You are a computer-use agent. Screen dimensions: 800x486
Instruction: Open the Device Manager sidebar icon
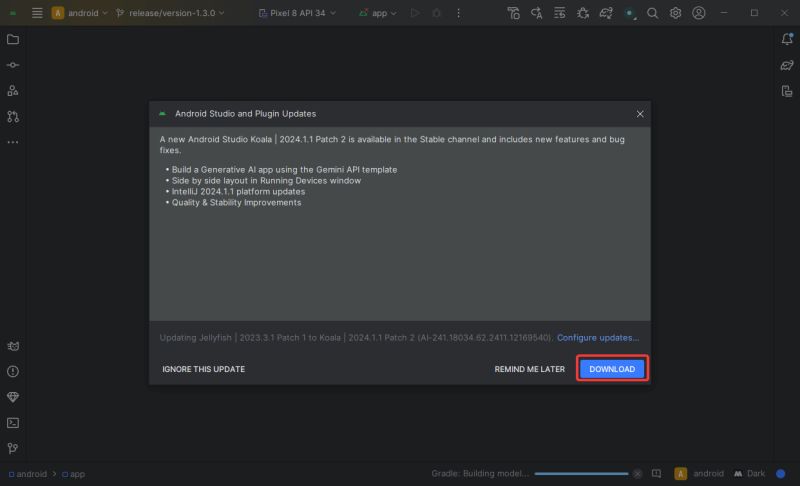[x=787, y=91]
